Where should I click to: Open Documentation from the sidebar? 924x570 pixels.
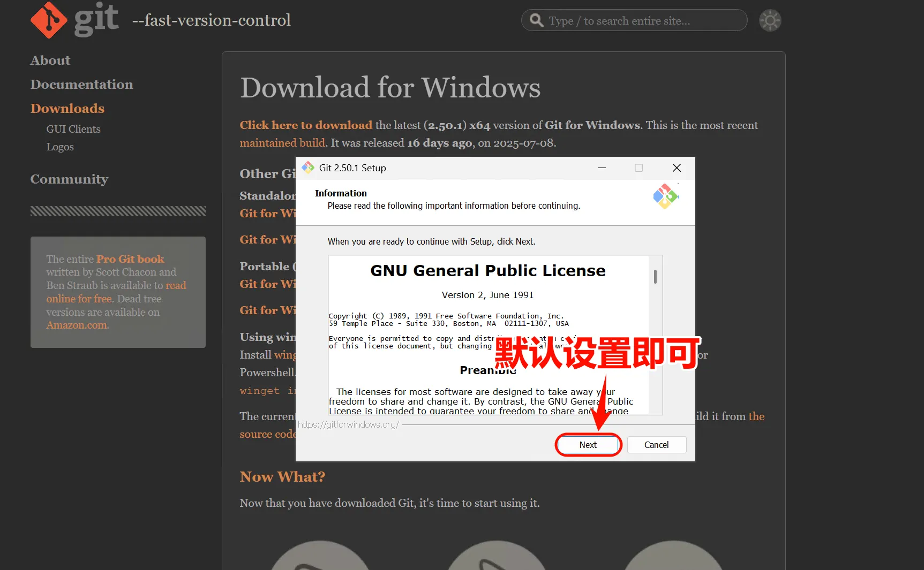coord(81,85)
